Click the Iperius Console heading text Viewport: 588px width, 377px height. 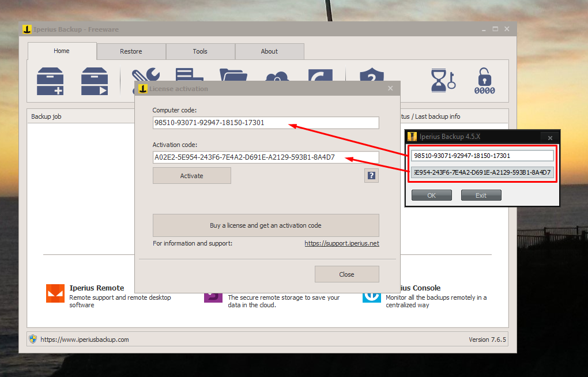[x=420, y=288]
